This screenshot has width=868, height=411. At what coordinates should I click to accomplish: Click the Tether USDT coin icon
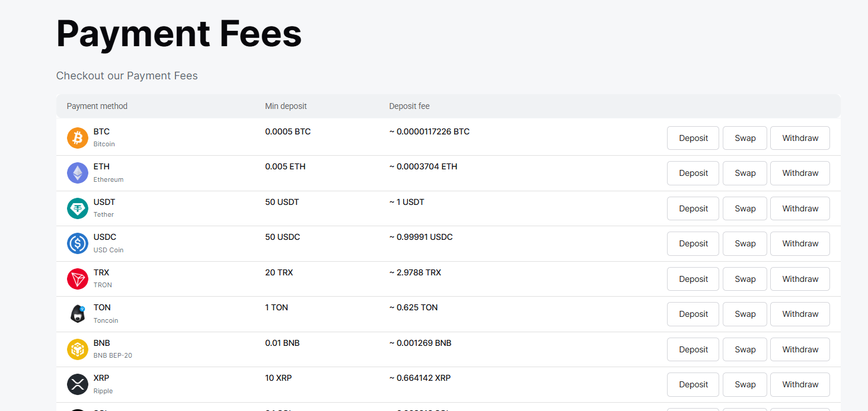(78, 208)
